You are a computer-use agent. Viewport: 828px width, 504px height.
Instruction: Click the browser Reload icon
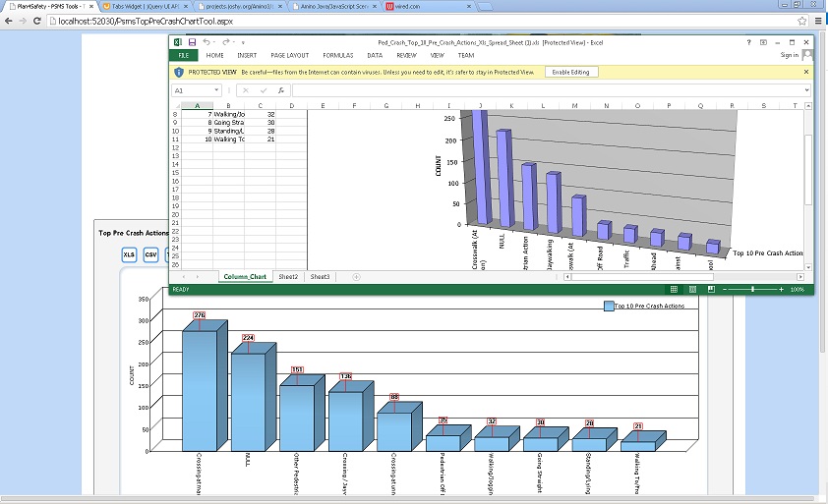(x=37, y=21)
